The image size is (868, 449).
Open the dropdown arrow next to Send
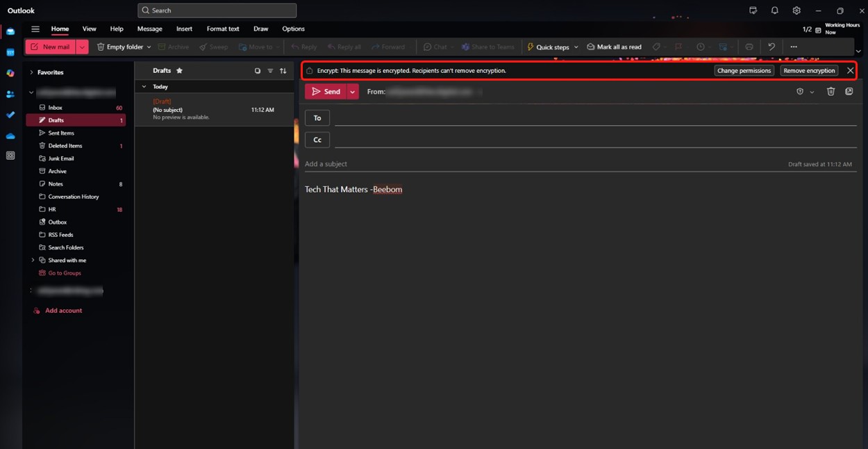353,92
